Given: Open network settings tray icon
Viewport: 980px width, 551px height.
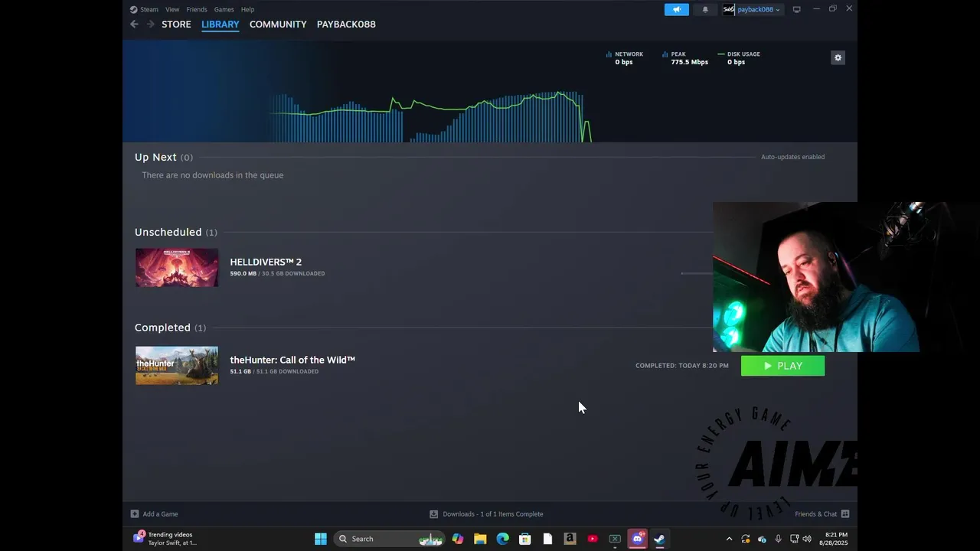Looking at the screenshot, I should [794, 539].
